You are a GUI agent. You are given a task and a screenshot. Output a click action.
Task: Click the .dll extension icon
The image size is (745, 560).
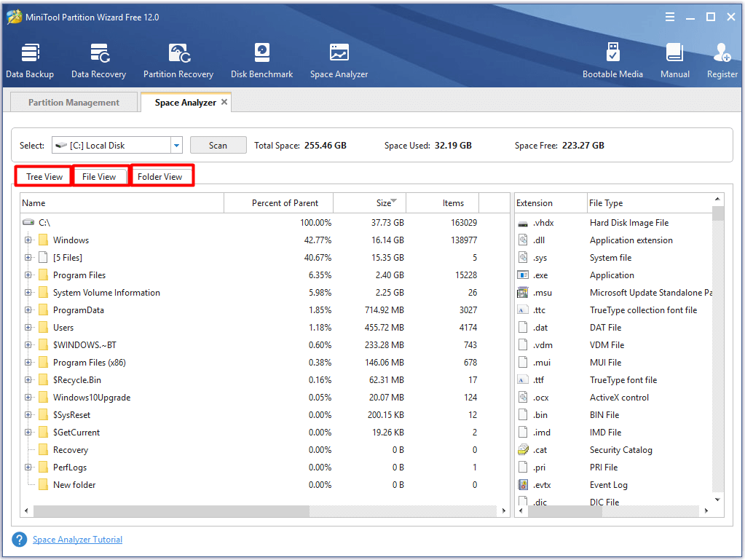click(x=523, y=240)
